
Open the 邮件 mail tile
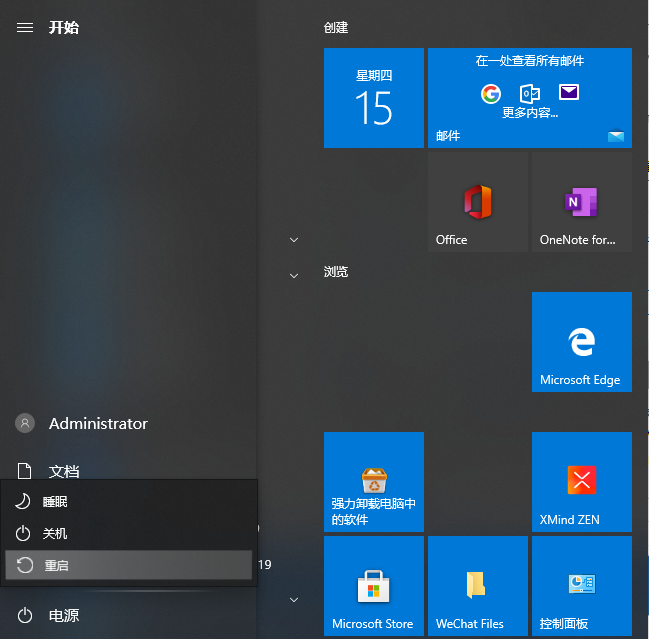click(529, 98)
